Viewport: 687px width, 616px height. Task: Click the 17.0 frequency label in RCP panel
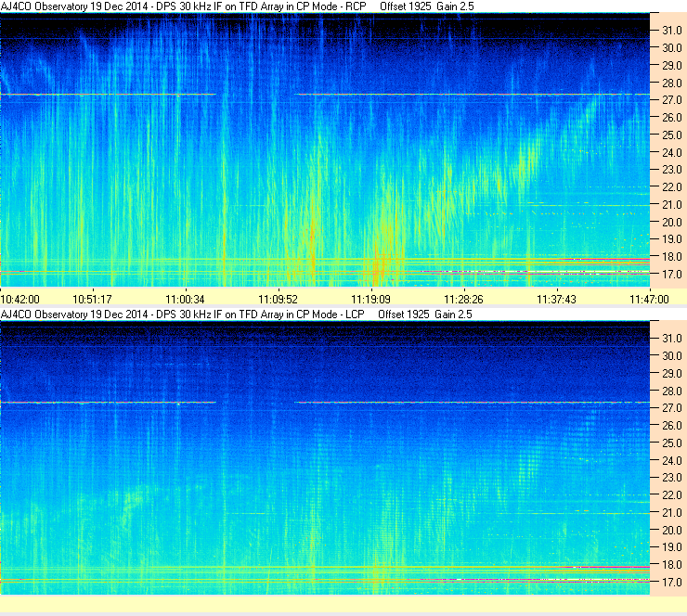[671, 275]
